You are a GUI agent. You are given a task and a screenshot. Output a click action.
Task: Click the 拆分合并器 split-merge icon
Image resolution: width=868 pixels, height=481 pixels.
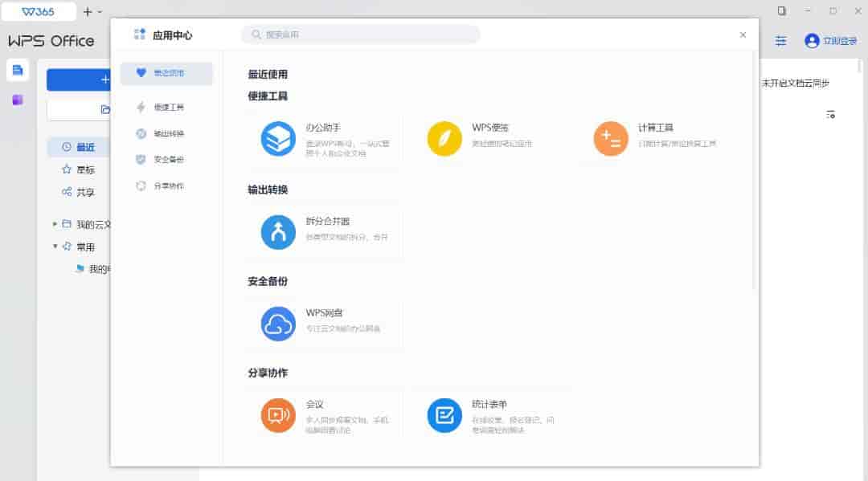click(278, 232)
